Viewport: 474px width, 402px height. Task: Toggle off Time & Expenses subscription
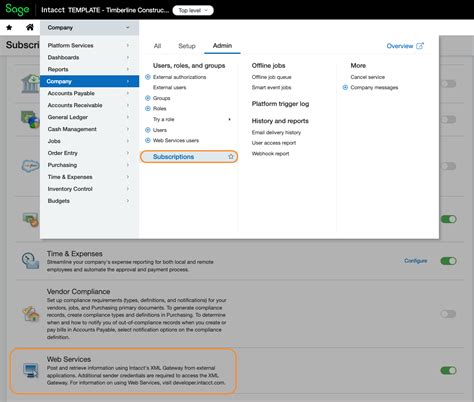click(448, 261)
